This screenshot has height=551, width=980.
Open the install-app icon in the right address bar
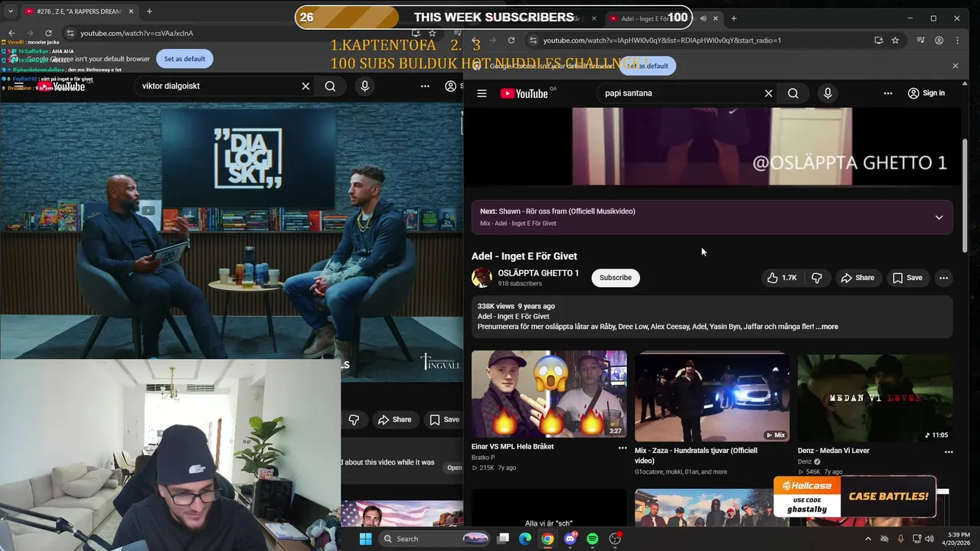pyautogui.click(x=879, y=41)
